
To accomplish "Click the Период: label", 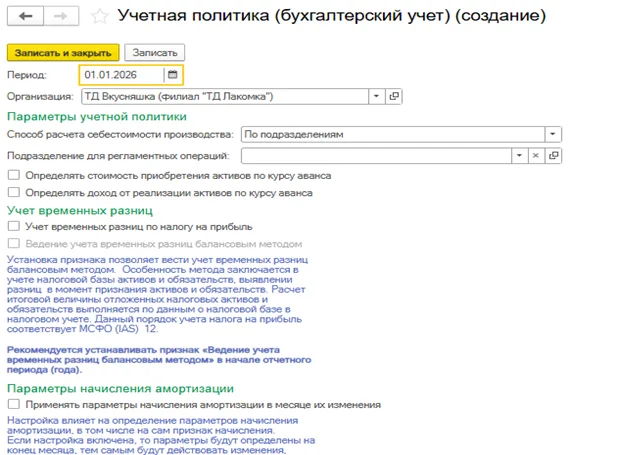I will (27, 75).
